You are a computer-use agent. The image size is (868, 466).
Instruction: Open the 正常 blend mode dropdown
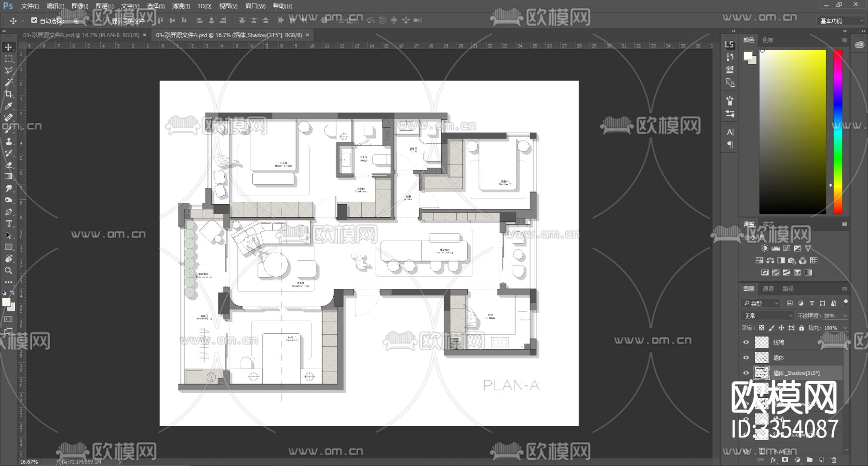tap(767, 315)
